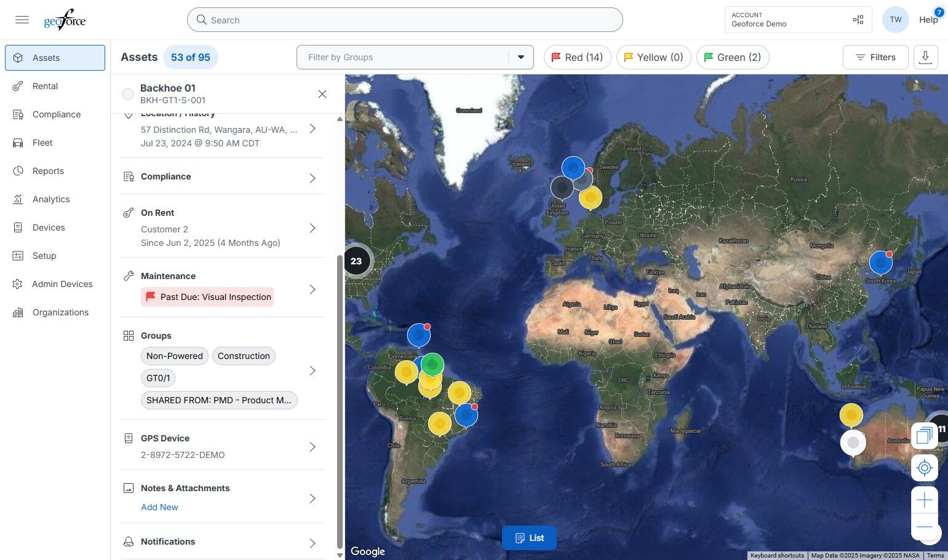Screen dimensions: 948x560
Task: Close the Backhoe 01 details panel
Action: coord(322,94)
